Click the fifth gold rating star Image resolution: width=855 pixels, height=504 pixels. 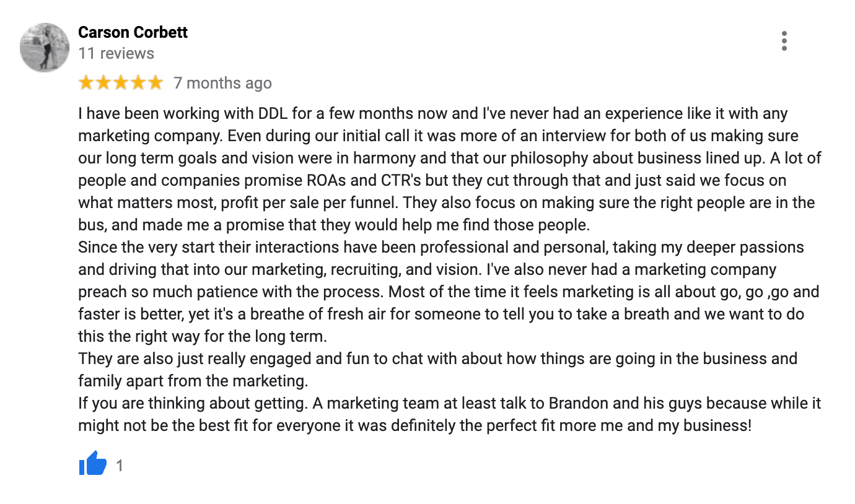[155, 82]
